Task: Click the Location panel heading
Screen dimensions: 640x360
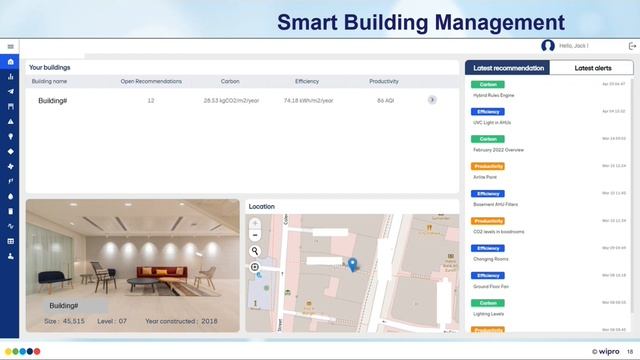Action: pyautogui.click(x=262, y=207)
